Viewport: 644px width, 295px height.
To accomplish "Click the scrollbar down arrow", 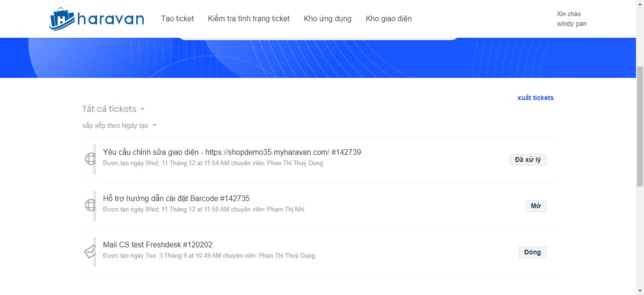I will click(x=640, y=291).
